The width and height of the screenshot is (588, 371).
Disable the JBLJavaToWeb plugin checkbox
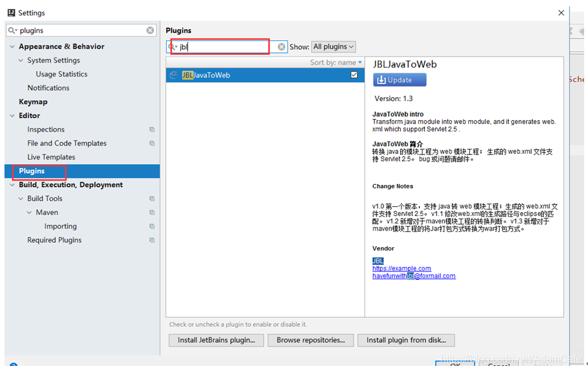pyautogui.click(x=354, y=75)
